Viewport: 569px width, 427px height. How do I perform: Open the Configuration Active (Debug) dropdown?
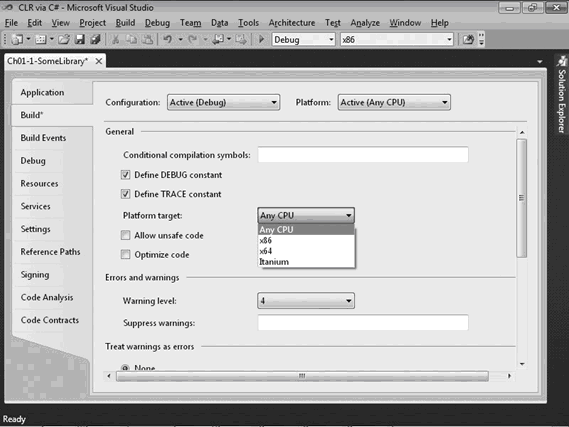pyautogui.click(x=223, y=103)
